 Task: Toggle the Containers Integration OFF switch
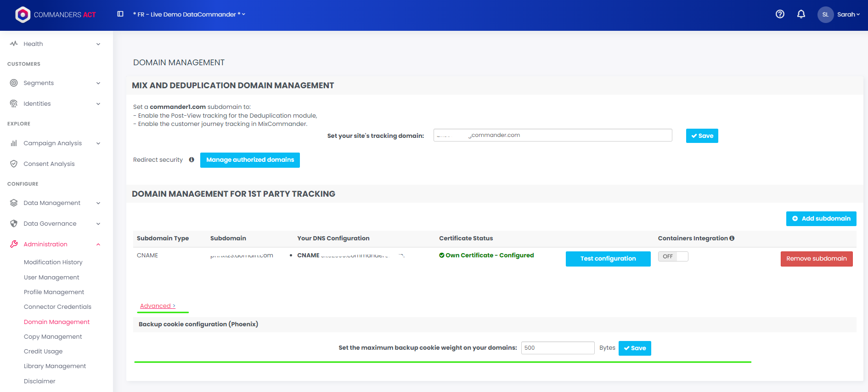click(x=673, y=256)
